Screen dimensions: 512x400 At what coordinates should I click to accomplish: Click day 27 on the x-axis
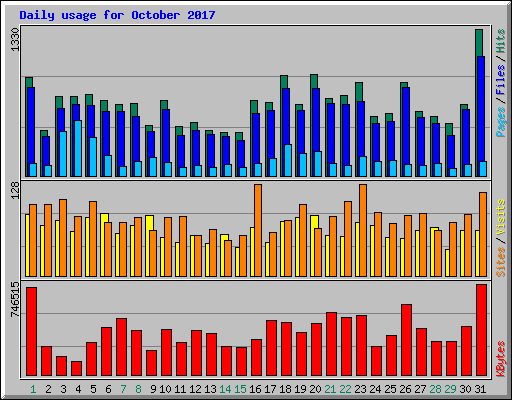click(x=420, y=389)
